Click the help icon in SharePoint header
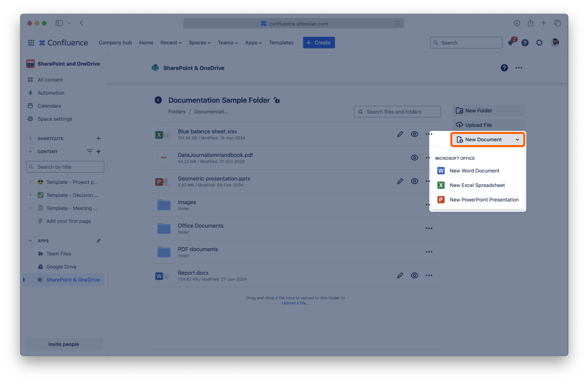 [504, 68]
